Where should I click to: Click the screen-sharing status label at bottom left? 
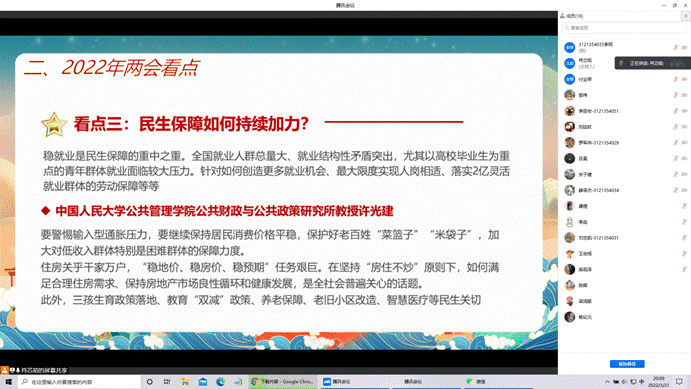34,370
